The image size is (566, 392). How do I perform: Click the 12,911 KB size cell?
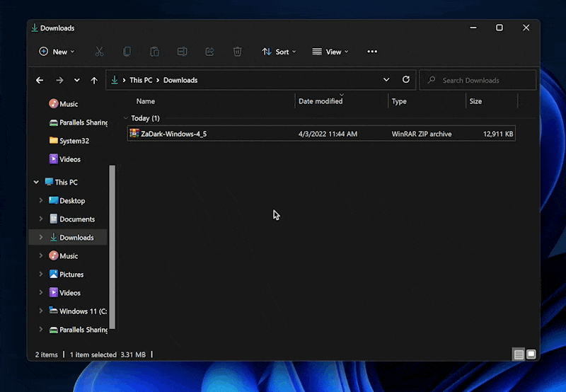click(x=498, y=134)
